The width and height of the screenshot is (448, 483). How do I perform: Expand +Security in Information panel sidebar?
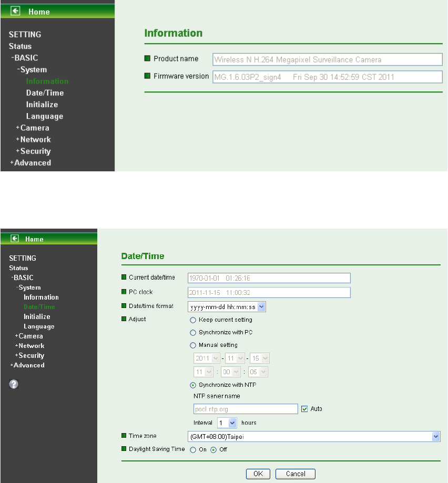click(x=33, y=151)
